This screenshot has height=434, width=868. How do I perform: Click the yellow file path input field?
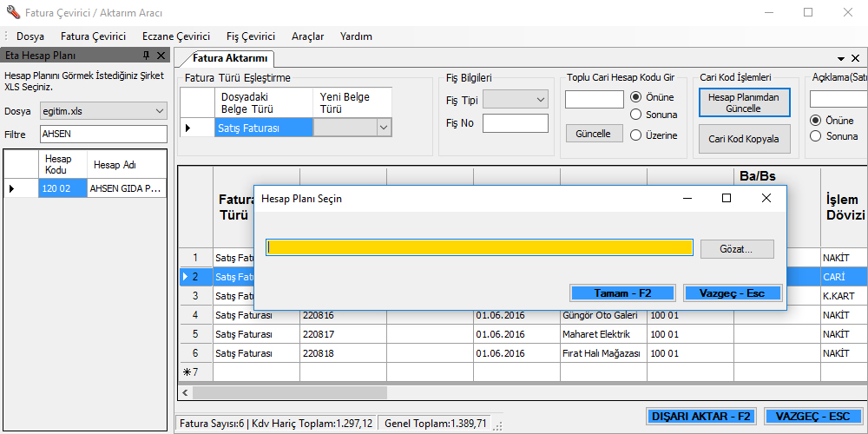(x=479, y=247)
